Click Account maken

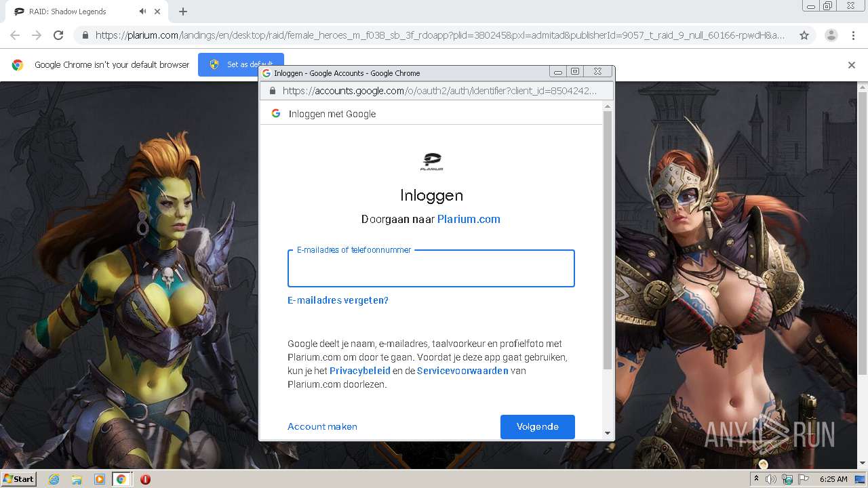point(322,426)
